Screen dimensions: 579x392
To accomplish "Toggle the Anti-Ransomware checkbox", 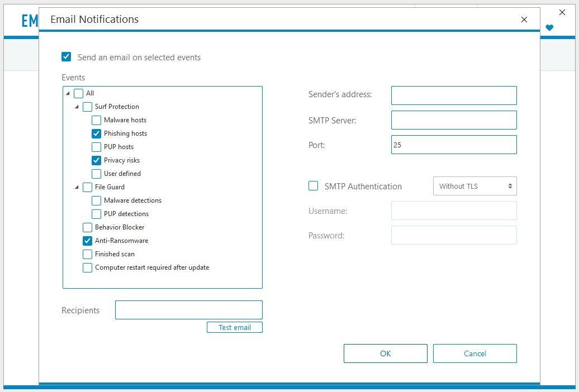I will [x=88, y=241].
